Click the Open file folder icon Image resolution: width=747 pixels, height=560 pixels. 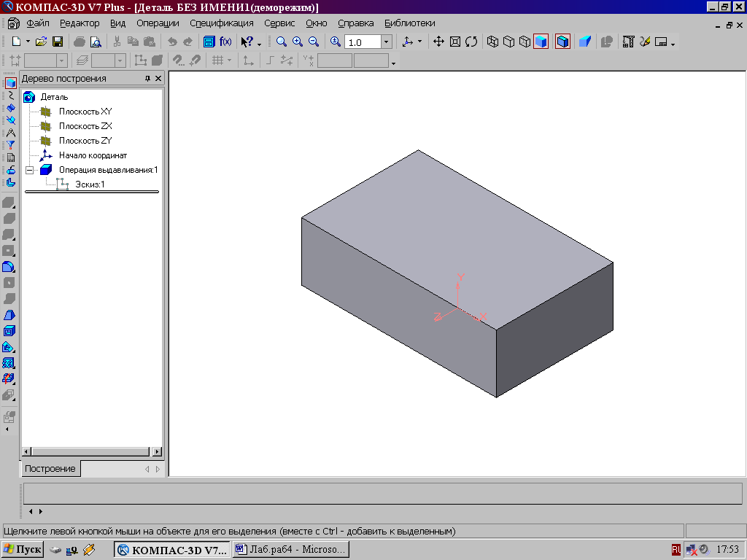click(x=42, y=42)
